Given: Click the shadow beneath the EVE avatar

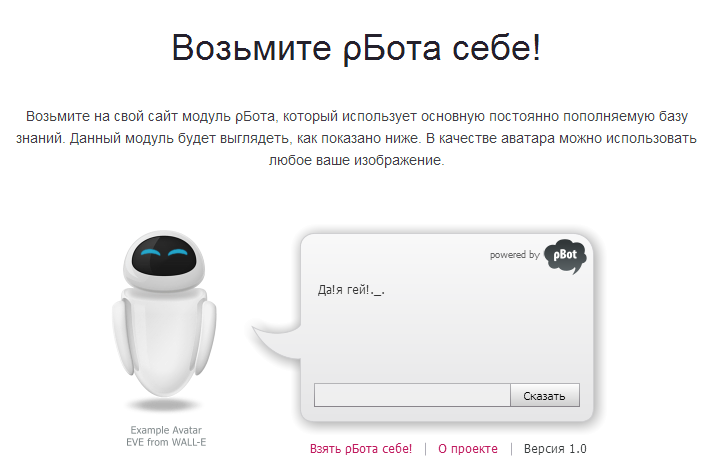Looking at the screenshot, I should (164, 405).
